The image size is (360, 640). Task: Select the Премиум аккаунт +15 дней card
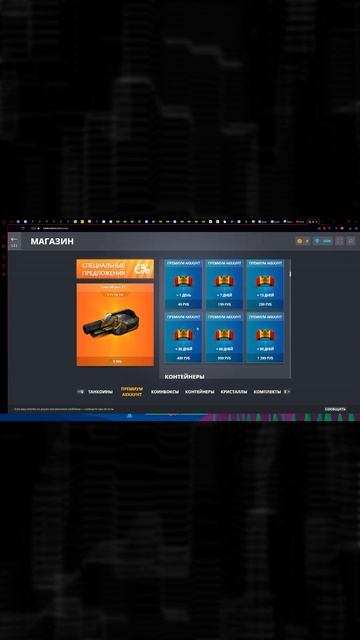(265, 284)
